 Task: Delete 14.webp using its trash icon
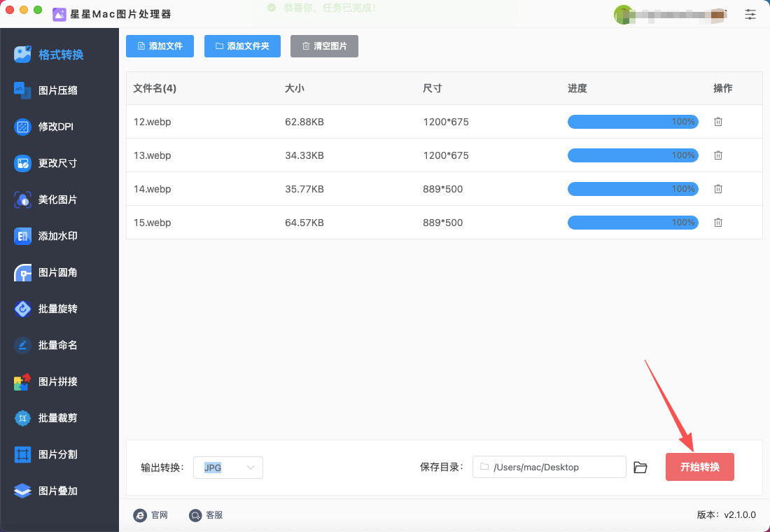pos(717,189)
